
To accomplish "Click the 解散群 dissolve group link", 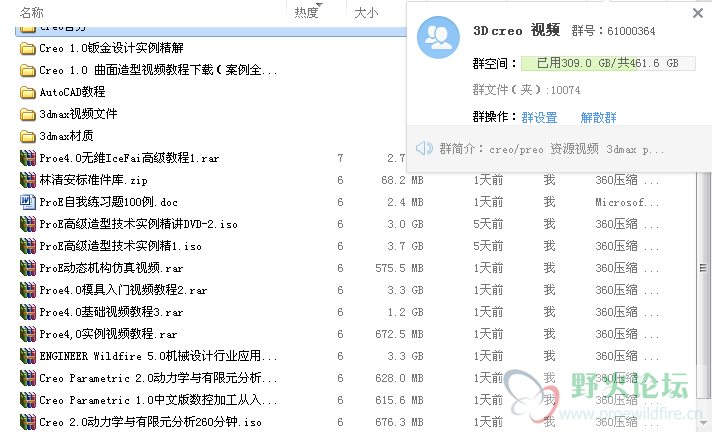I will [x=598, y=118].
